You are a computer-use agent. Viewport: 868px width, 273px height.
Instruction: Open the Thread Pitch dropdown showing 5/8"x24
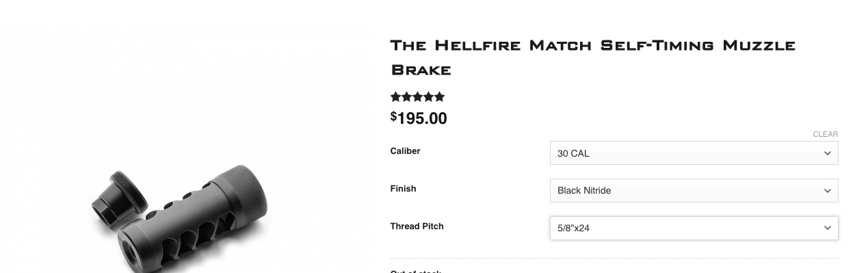(x=694, y=228)
